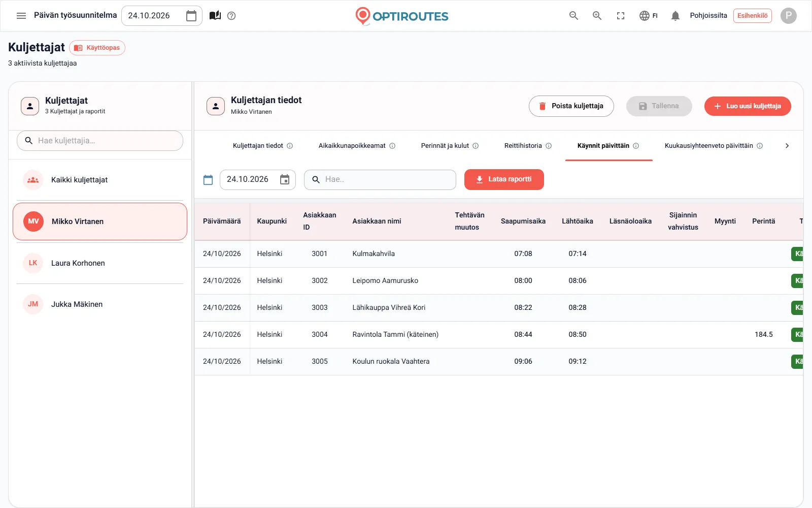
Task: Click the Tallenna save button
Action: (659, 106)
